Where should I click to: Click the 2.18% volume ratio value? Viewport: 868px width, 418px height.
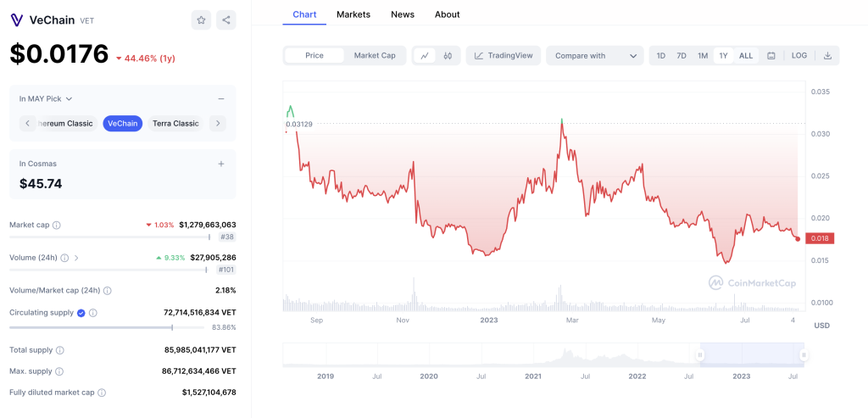225,291
